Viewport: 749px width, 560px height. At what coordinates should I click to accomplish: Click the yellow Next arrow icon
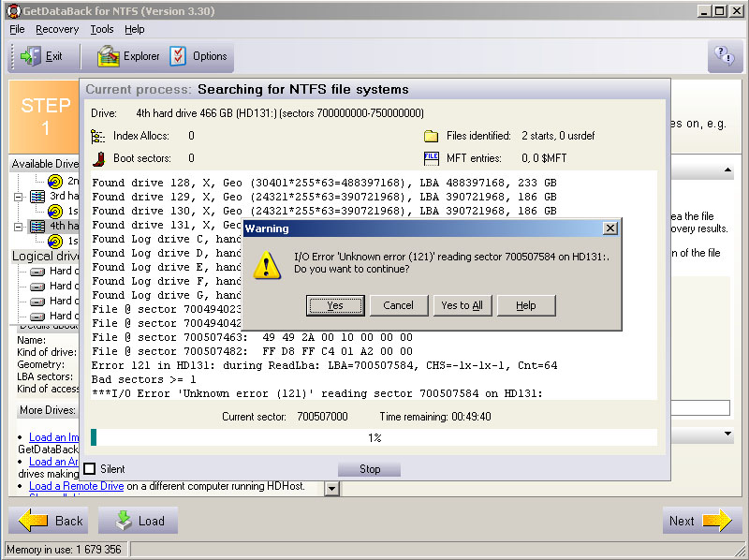[x=717, y=521]
